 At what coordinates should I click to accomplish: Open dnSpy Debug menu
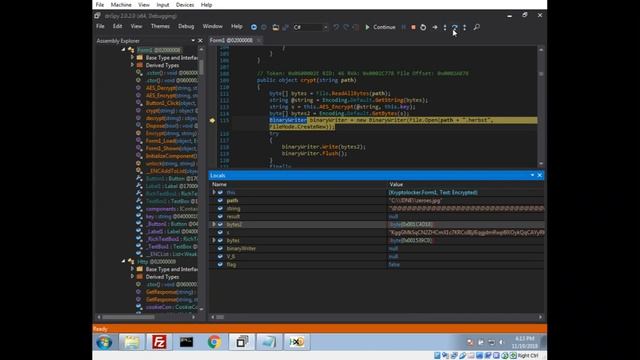[x=186, y=26]
